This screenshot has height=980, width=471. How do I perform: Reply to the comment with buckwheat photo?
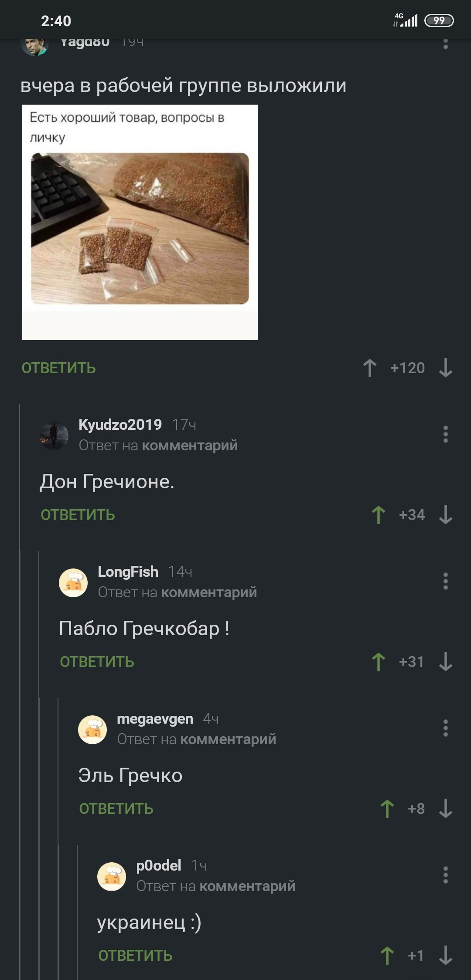[58, 368]
